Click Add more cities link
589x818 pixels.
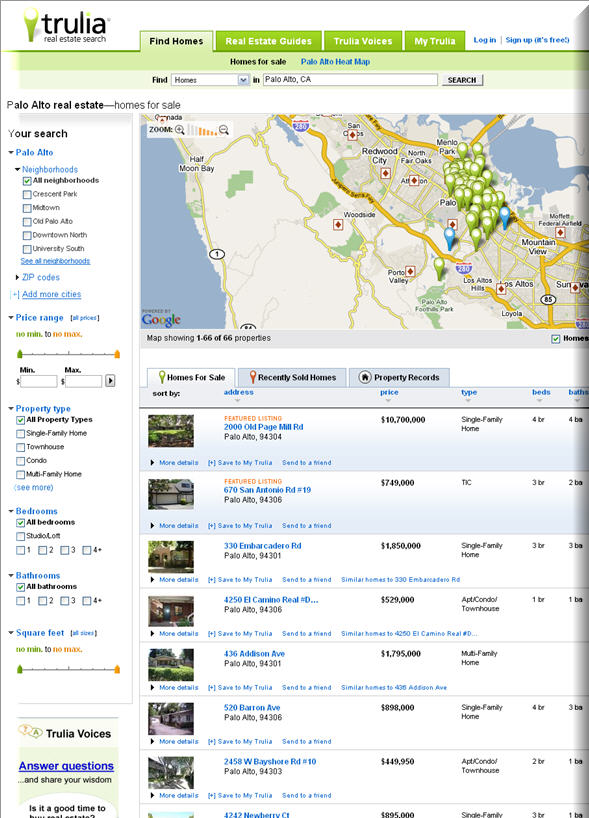(52, 294)
